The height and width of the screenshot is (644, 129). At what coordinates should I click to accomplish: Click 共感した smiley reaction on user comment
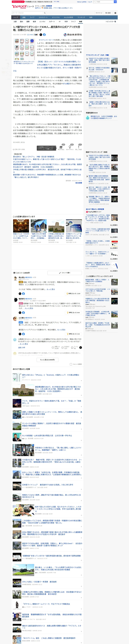[x=53, y=348]
